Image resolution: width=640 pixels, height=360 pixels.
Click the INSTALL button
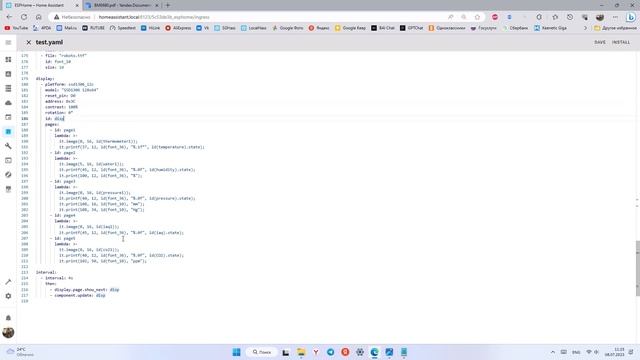point(620,42)
